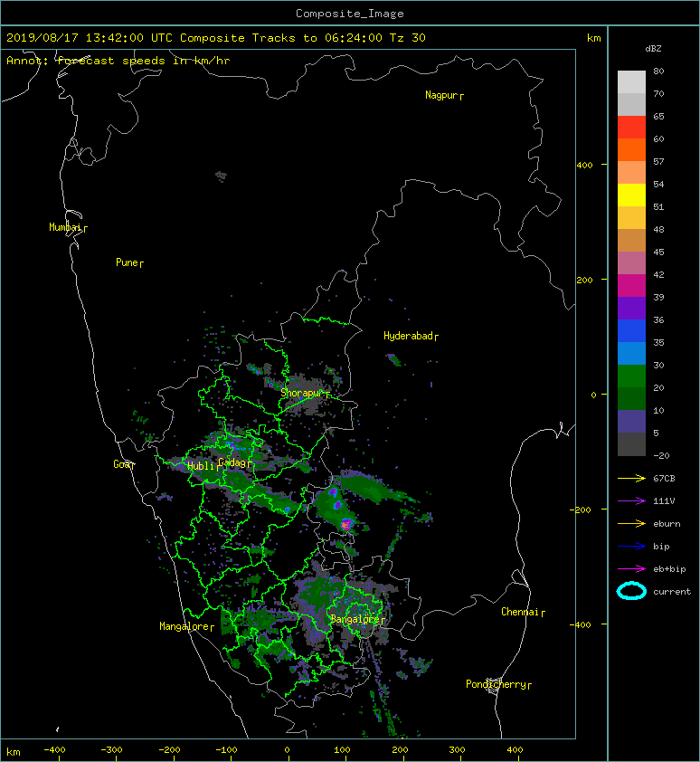Click the Pondicherry city label
Image resolution: width=700 pixels, height=762 pixels.
click(x=496, y=684)
